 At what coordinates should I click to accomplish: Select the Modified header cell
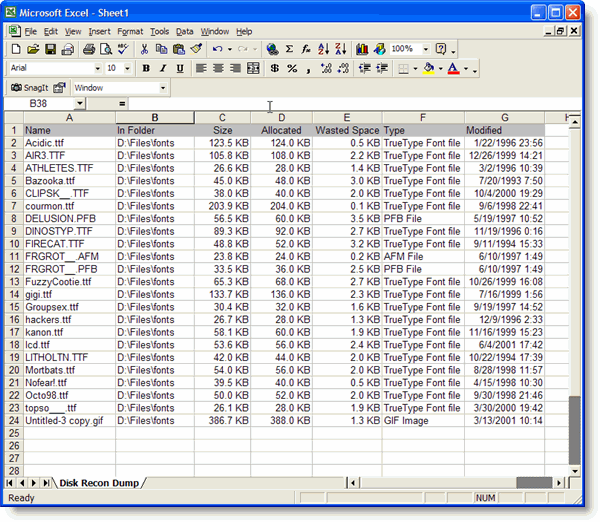tap(505, 130)
